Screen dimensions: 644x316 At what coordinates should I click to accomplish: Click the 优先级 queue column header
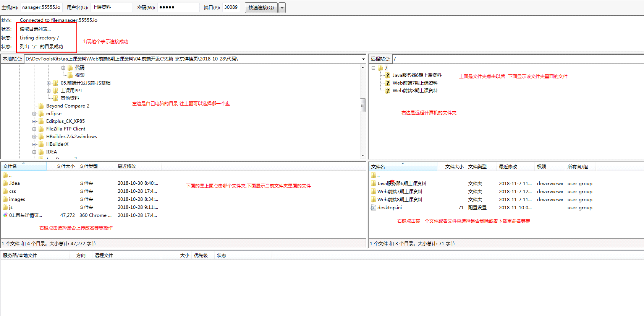203,256
